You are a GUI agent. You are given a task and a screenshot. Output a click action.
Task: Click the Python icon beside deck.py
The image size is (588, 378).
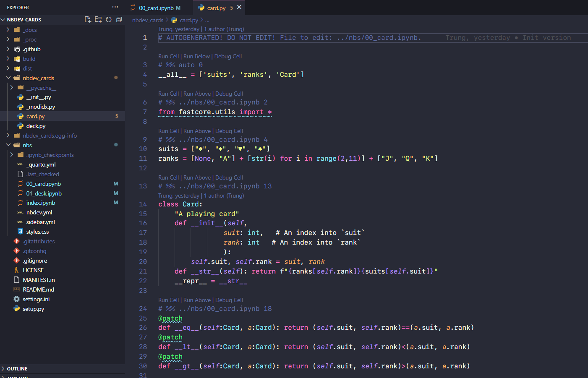click(20, 126)
